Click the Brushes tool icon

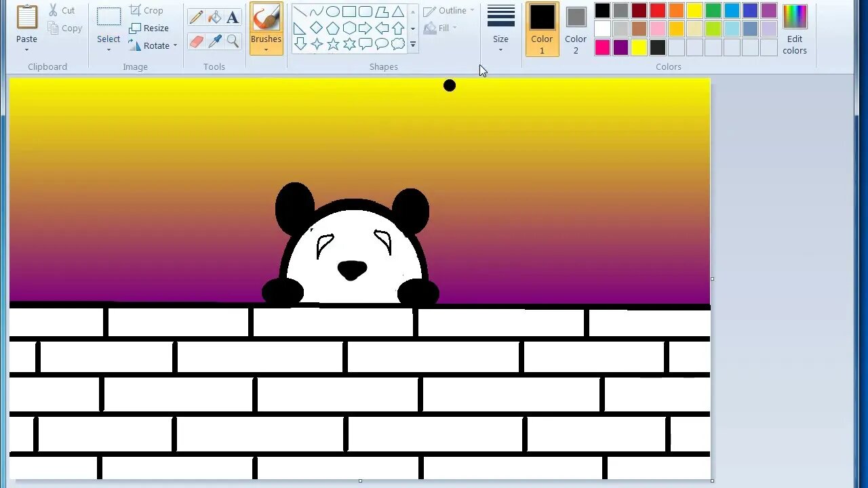pos(266,18)
